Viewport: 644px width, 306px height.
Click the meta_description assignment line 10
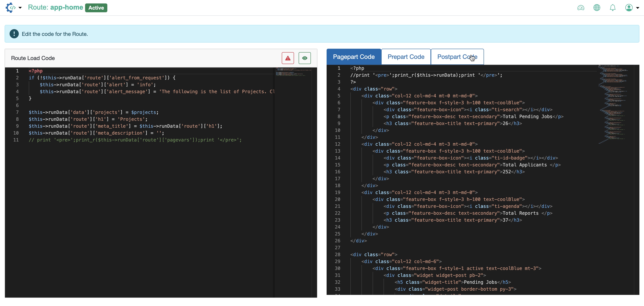point(96,133)
